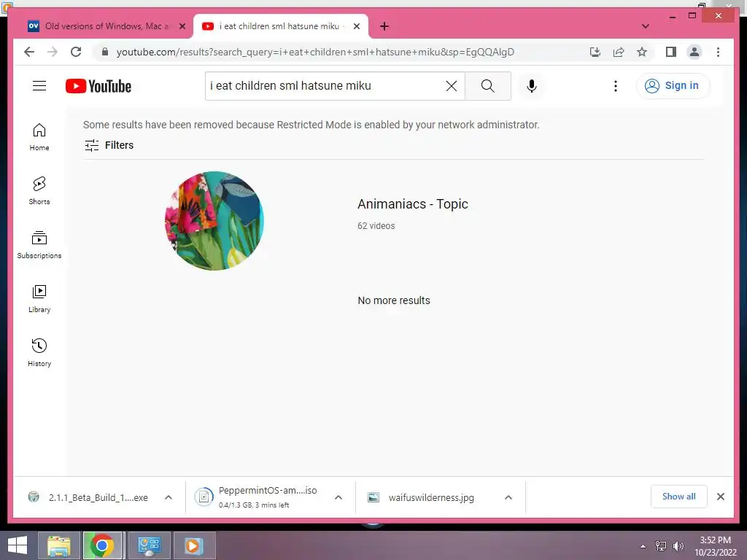Expand options for PeppermintOS iso download
The width and height of the screenshot is (747, 560).
point(338,497)
